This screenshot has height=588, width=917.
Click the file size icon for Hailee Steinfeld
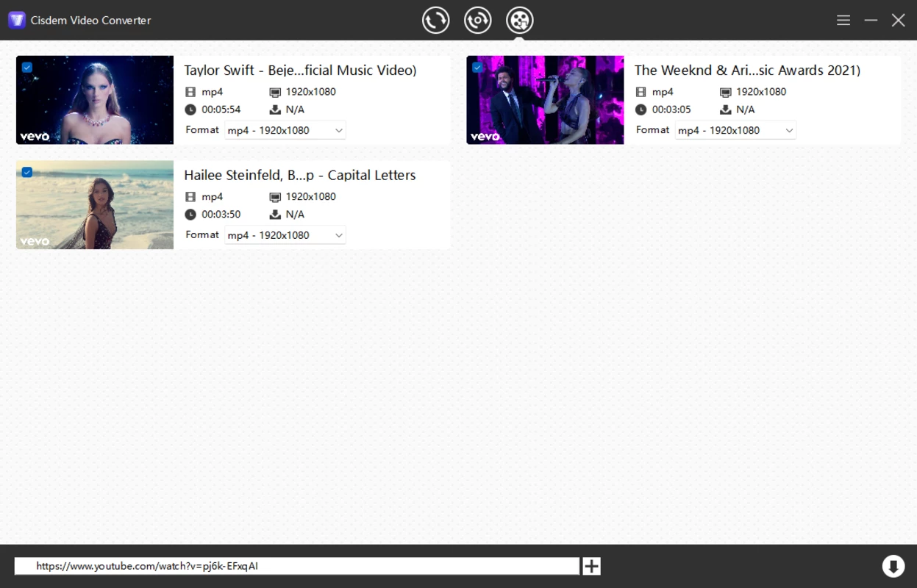(x=275, y=215)
